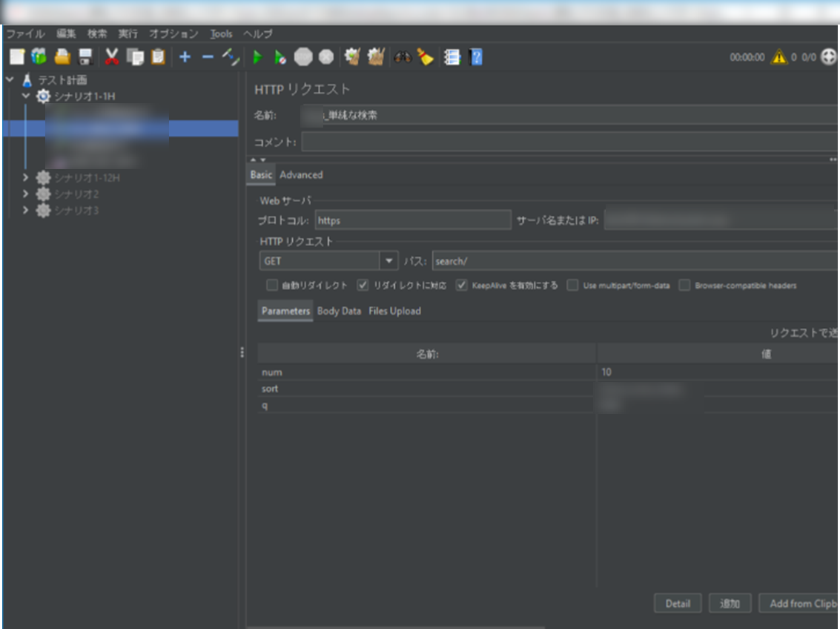
Task: Select the num parameter row
Action: coord(547,372)
